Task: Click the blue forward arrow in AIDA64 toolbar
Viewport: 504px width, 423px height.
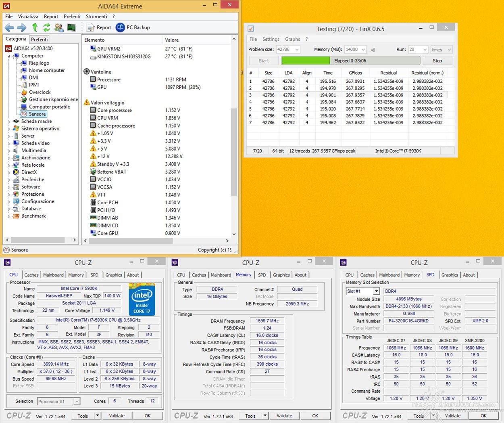Action: [22, 27]
